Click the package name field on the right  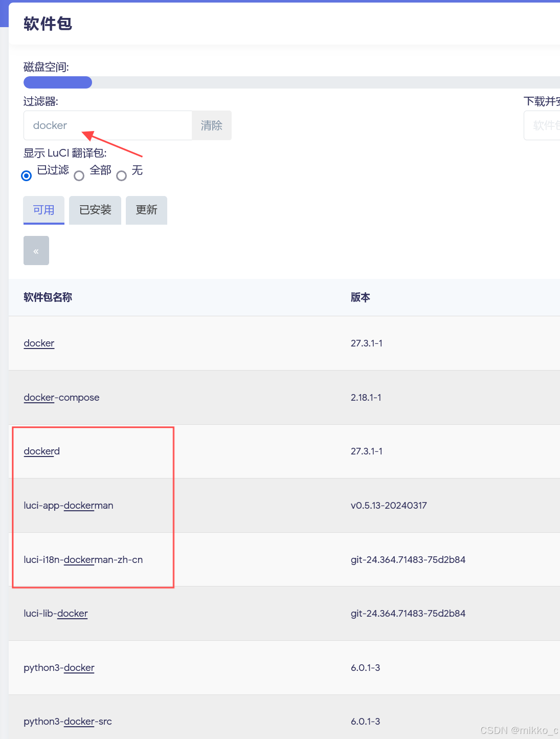tap(542, 125)
